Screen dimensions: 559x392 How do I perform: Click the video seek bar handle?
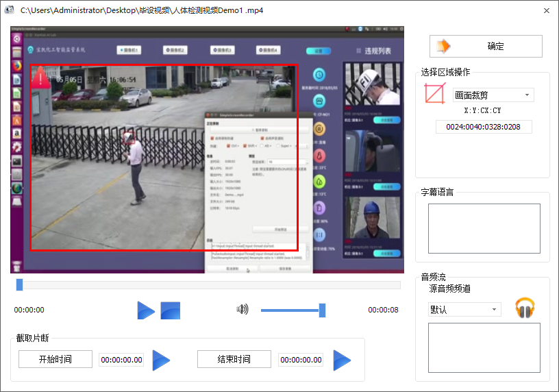(x=19, y=284)
